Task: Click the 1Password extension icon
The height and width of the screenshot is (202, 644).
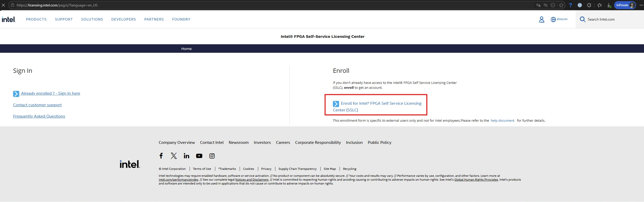Action: (x=580, y=5)
